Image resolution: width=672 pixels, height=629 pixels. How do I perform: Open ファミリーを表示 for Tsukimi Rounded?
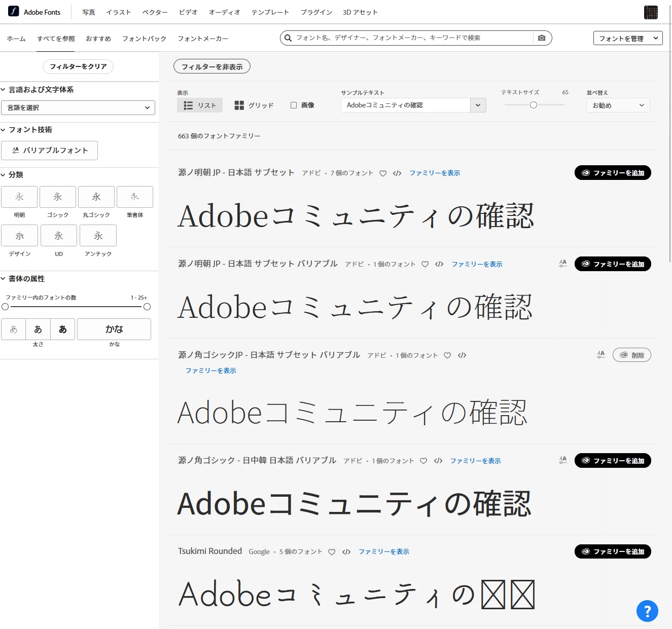pyautogui.click(x=384, y=552)
